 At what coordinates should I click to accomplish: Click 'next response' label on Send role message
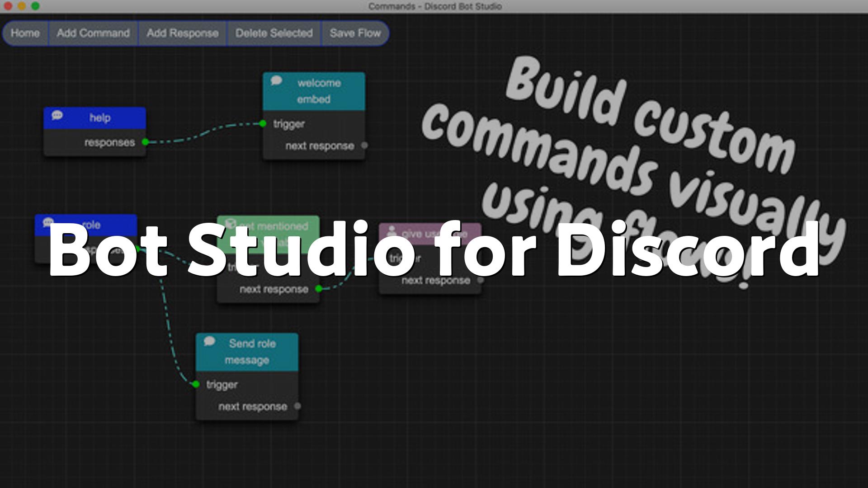pyautogui.click(x=253, y=407)
